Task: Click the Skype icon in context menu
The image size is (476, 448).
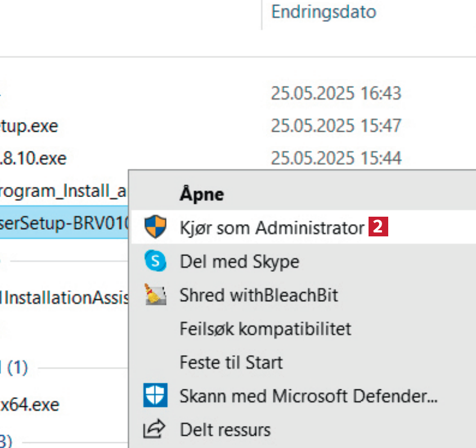Action: [155, 261]
